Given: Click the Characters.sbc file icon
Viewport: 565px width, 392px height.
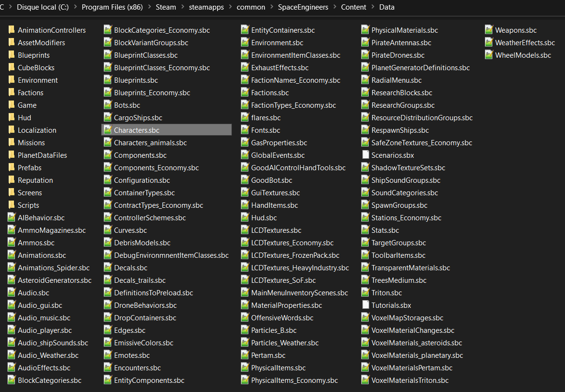Looking at the screenshot, I should click(x=107, y=130).
